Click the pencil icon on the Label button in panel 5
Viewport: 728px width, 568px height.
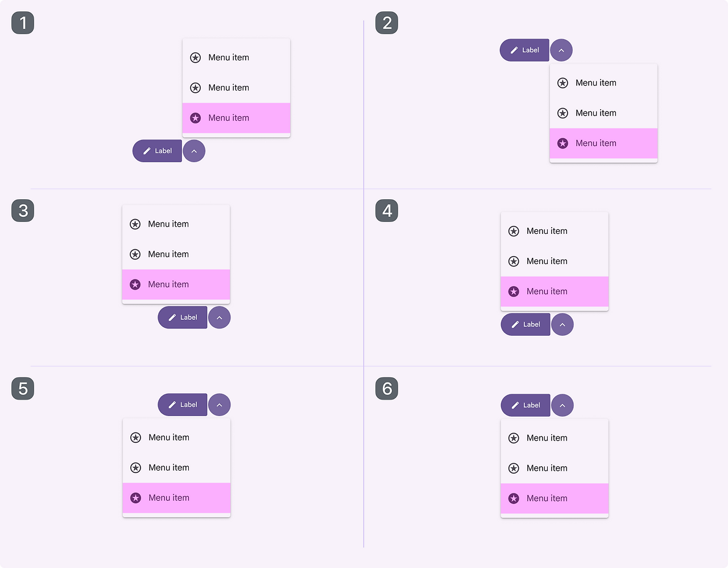[172, 405]
